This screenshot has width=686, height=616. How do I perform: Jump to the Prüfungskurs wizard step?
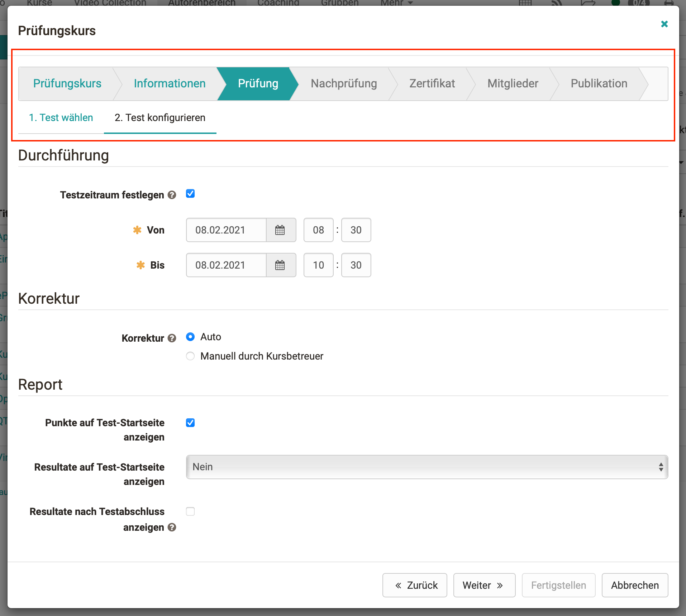67,83
